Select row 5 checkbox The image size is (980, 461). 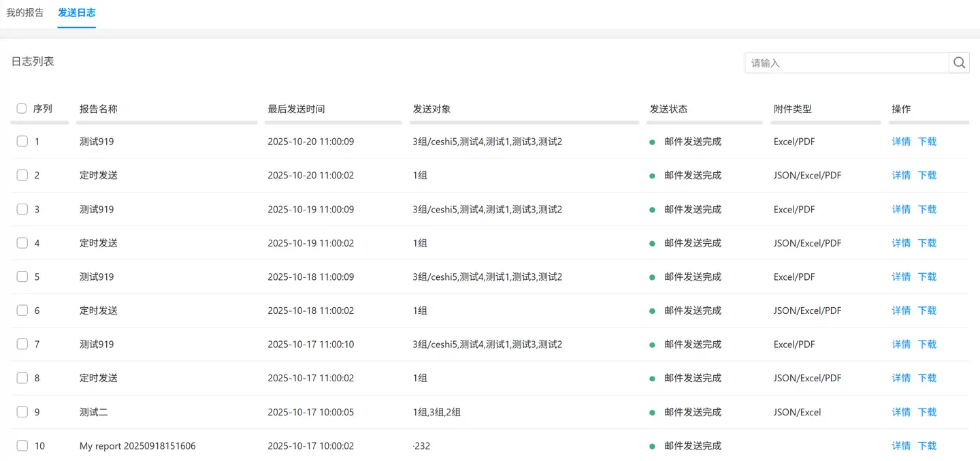(22, 276)
